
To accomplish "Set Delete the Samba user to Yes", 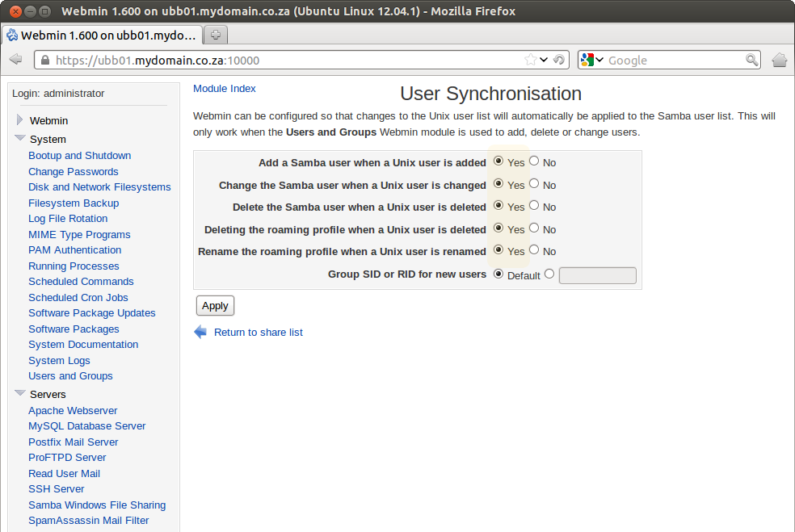I will coord(498,205).
